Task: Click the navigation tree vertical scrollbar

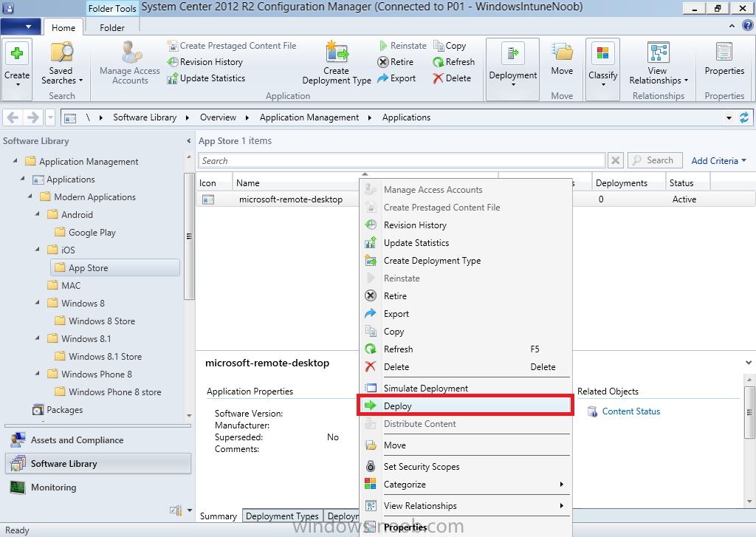Action: [188, 236]
